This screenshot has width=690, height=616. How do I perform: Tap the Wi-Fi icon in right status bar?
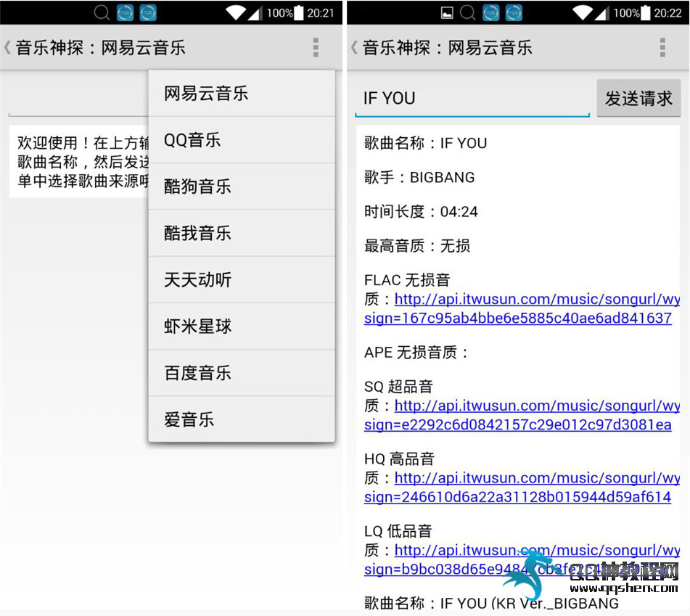click(583, 13)
